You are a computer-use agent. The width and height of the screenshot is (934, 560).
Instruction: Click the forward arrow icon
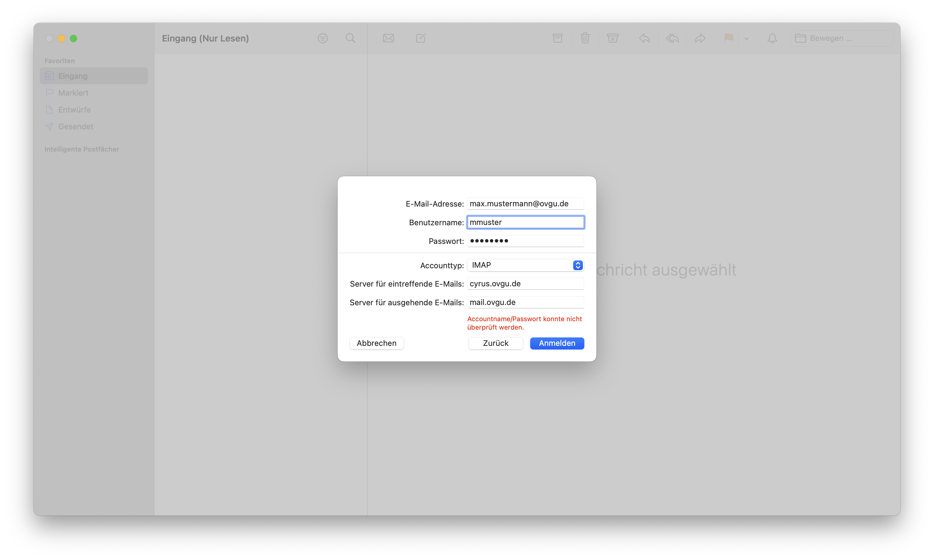coord(700,38)
